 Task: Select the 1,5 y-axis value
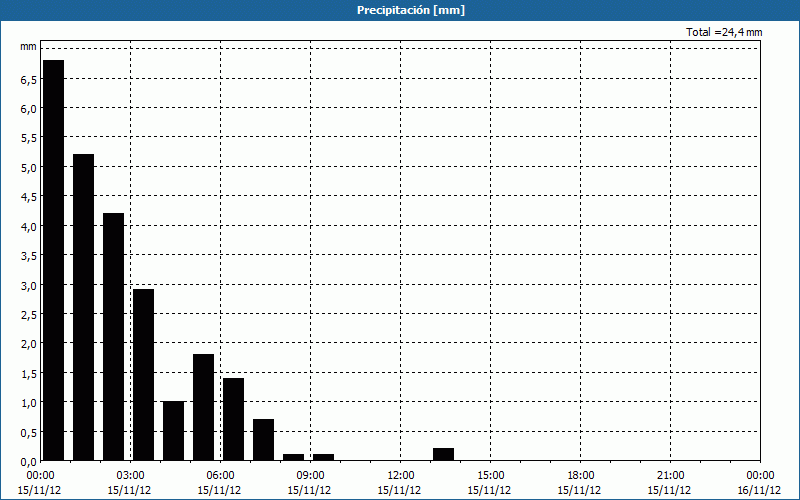point(29,373)
